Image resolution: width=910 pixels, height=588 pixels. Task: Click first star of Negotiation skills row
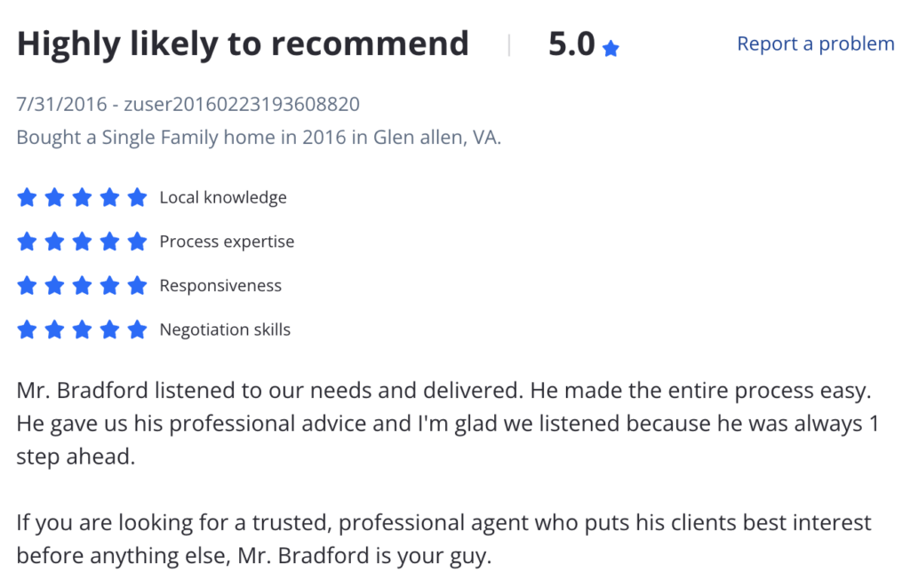click(27, 330)
